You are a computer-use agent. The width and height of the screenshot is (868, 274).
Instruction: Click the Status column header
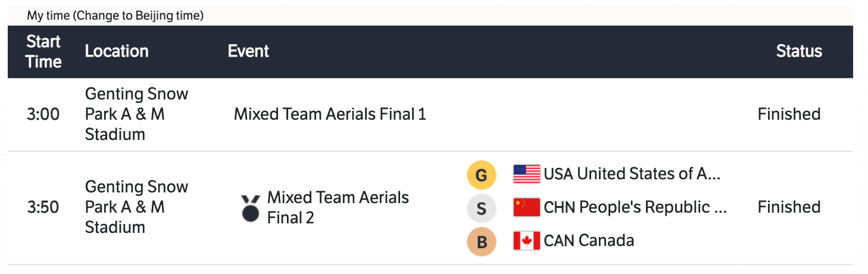point(799,51)
